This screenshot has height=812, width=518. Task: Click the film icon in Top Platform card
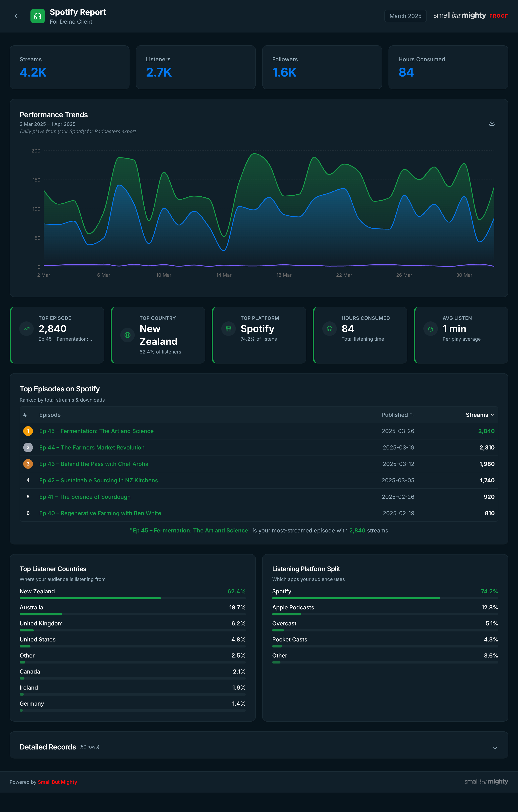tap(228, 329)
